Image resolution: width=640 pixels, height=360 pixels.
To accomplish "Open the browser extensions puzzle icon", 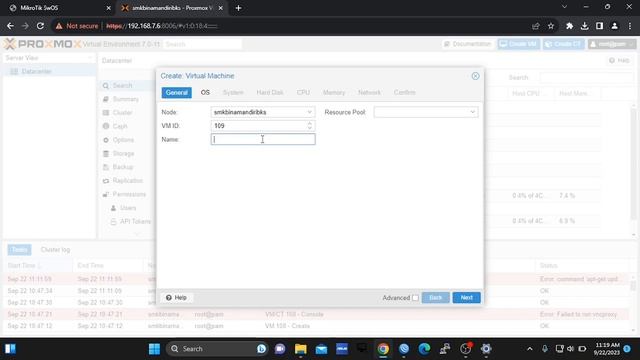I will (x=569, y=26).
